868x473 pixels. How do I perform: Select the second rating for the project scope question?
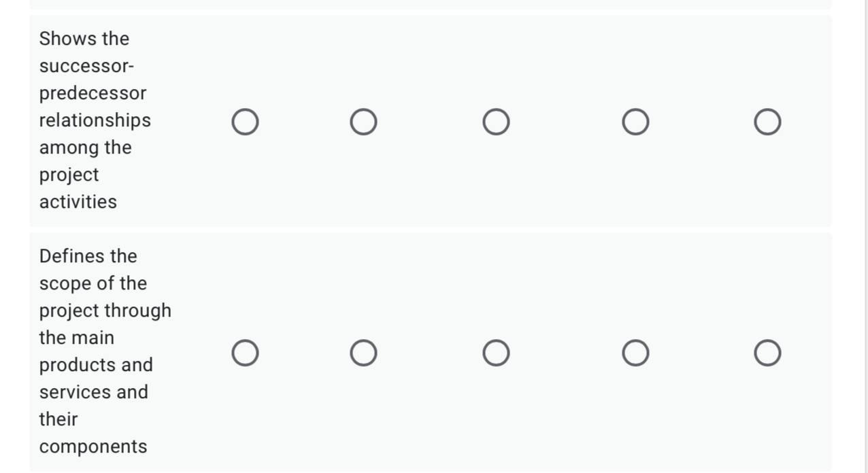click(x=363, y=353)
